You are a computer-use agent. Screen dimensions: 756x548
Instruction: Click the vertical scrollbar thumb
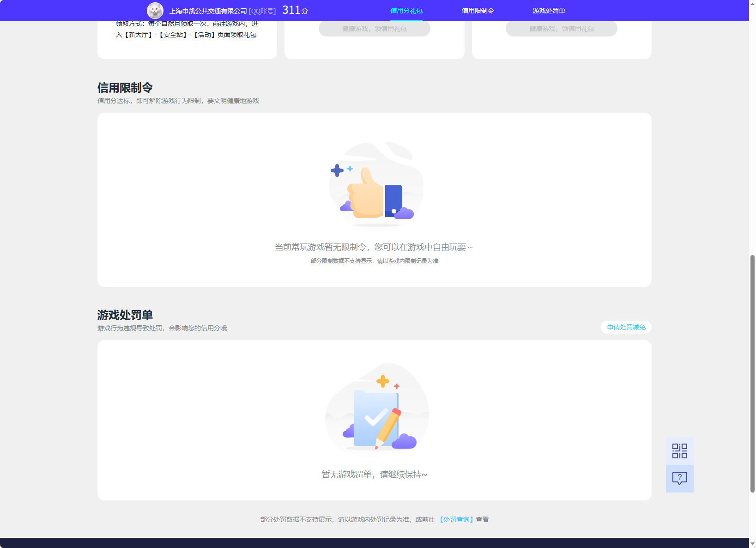(752, 373)
